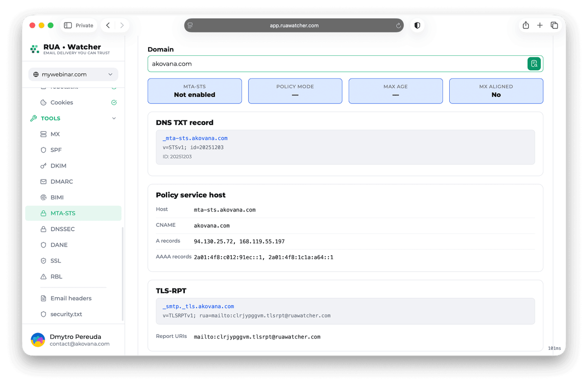Open _mta-sts.akovana.com link

click(x=195, y=138)
